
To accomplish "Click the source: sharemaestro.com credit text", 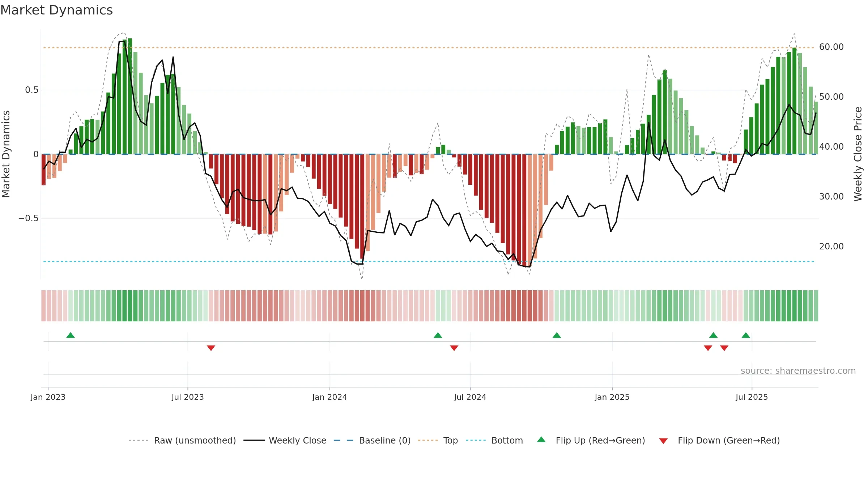I will (798, 371).
